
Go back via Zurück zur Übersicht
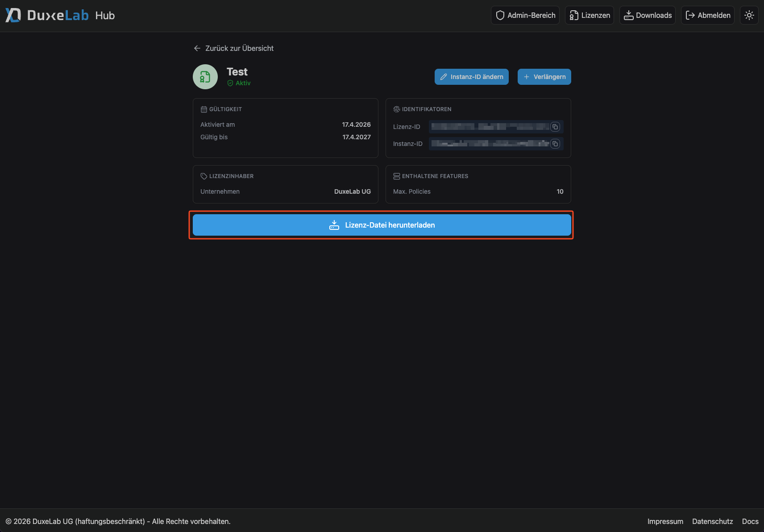[x=234, y=48]
